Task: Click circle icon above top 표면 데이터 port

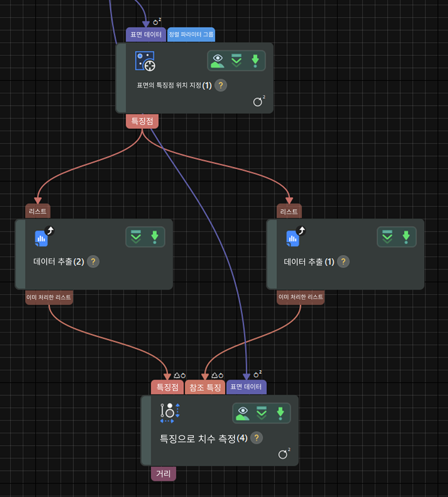Action: [157, 22]
